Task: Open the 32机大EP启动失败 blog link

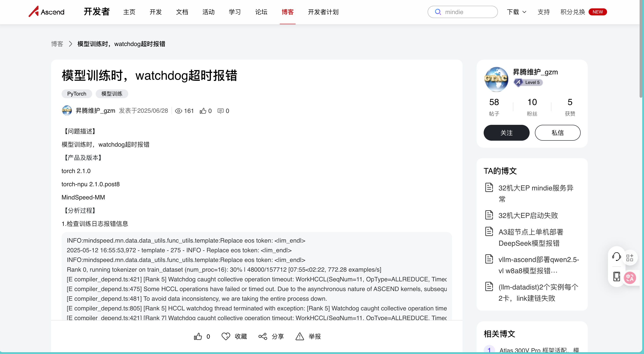Action: coord(528,215)
